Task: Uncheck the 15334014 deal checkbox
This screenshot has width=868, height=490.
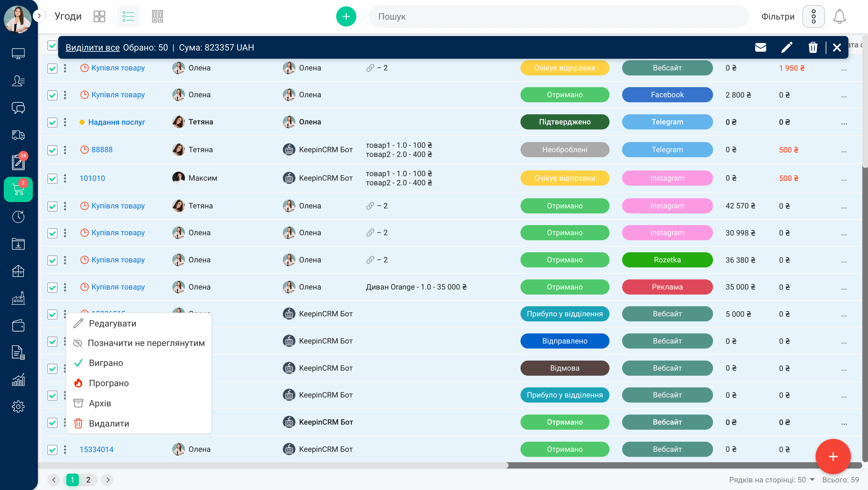Action: 52,450
